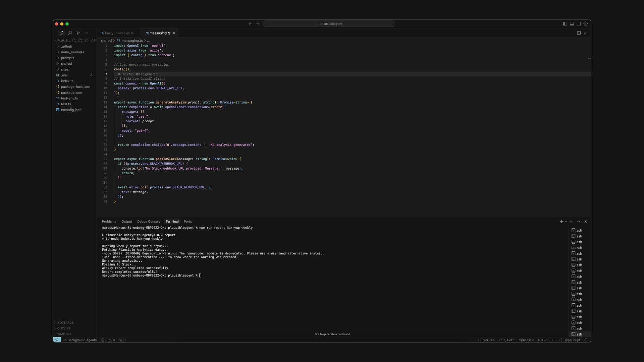Viewport: 644px width, 362px height.
Task: Open the Search view icon
Action: coord(70,33)
